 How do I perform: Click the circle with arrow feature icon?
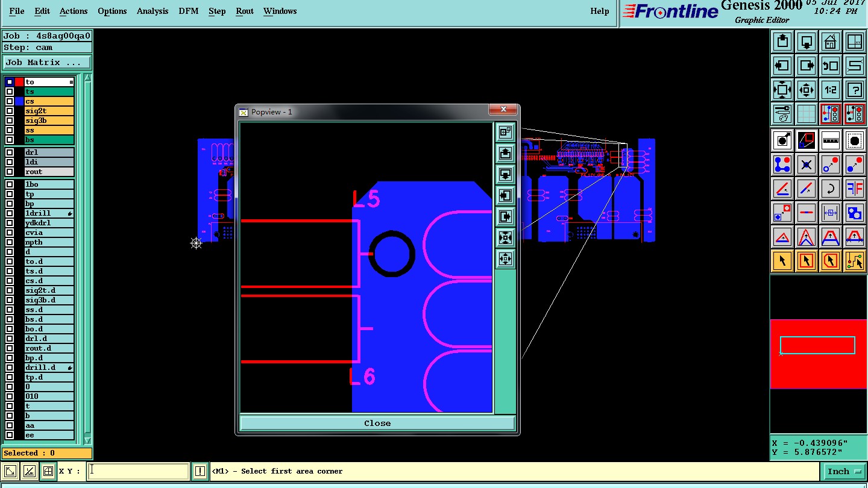tap(782, 140)
